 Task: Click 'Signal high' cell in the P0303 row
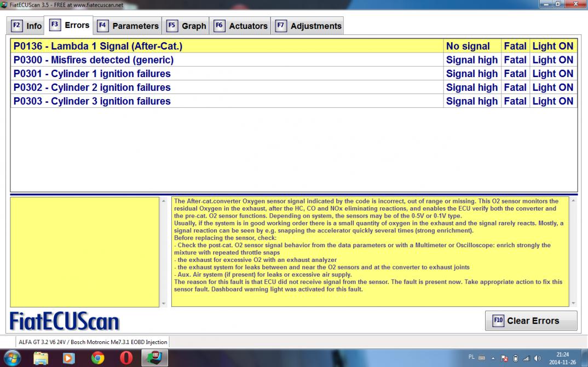472,101
